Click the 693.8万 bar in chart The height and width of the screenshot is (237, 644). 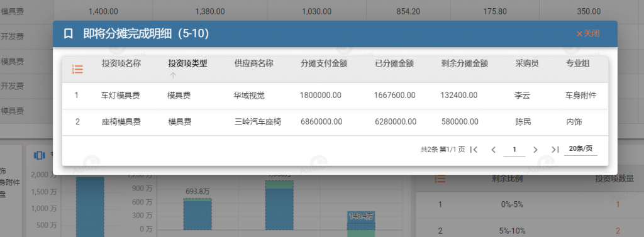197,214
